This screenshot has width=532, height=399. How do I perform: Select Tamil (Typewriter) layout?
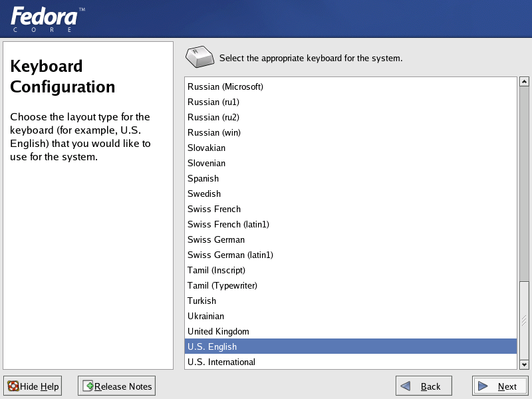(350, 285)
